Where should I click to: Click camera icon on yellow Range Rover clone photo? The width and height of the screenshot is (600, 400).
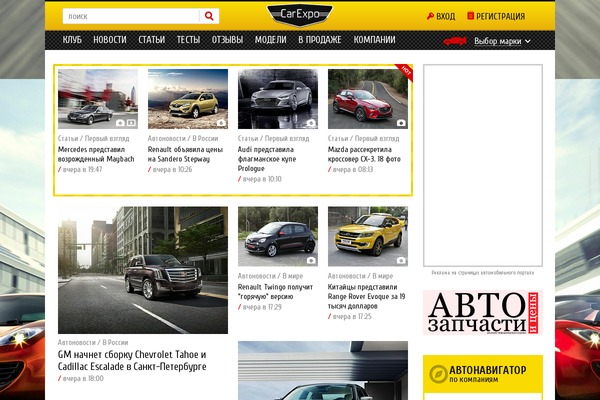pyautogui.click(x=401, y=260)
